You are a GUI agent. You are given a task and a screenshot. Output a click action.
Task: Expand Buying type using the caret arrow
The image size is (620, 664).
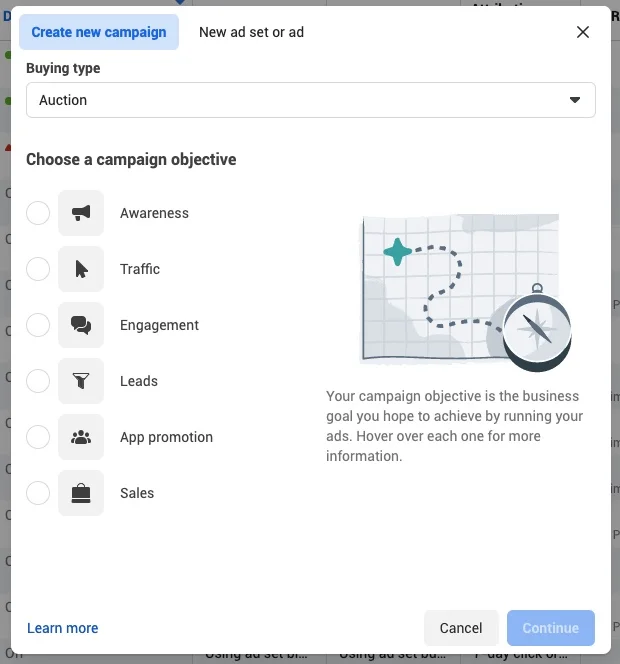coord(575,100)
